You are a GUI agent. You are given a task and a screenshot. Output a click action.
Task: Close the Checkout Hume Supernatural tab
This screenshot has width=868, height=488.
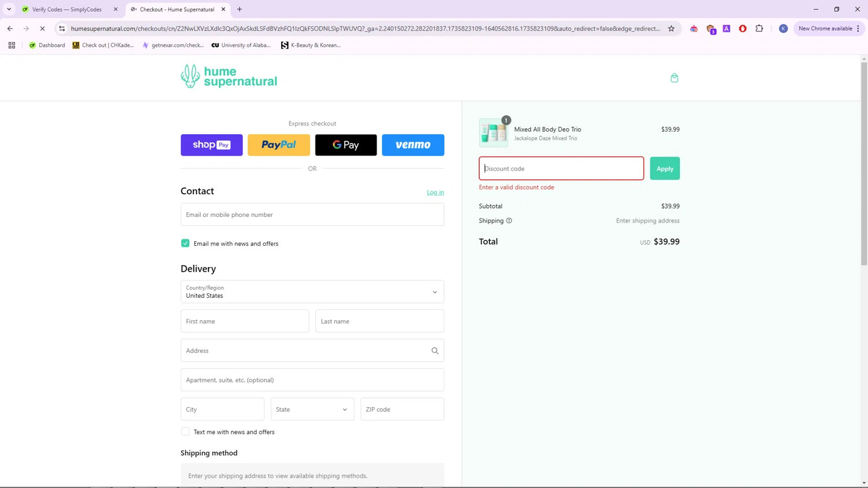tap(223, 9)
